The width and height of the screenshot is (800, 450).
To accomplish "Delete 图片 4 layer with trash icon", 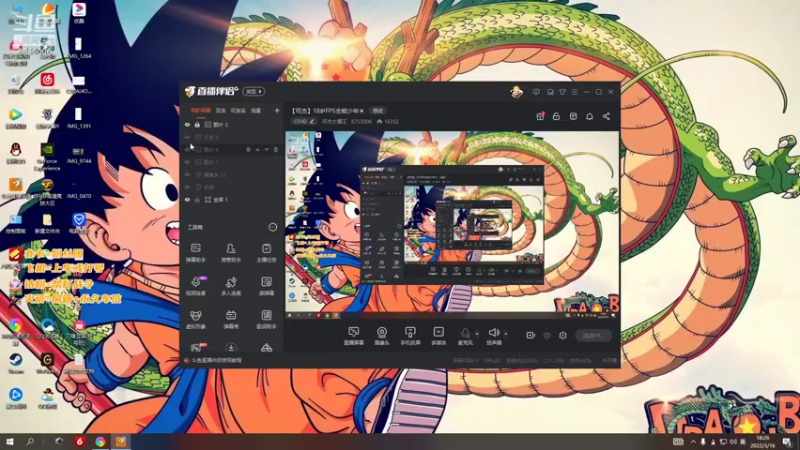I will pyautogui.click(x=276, y=149).
